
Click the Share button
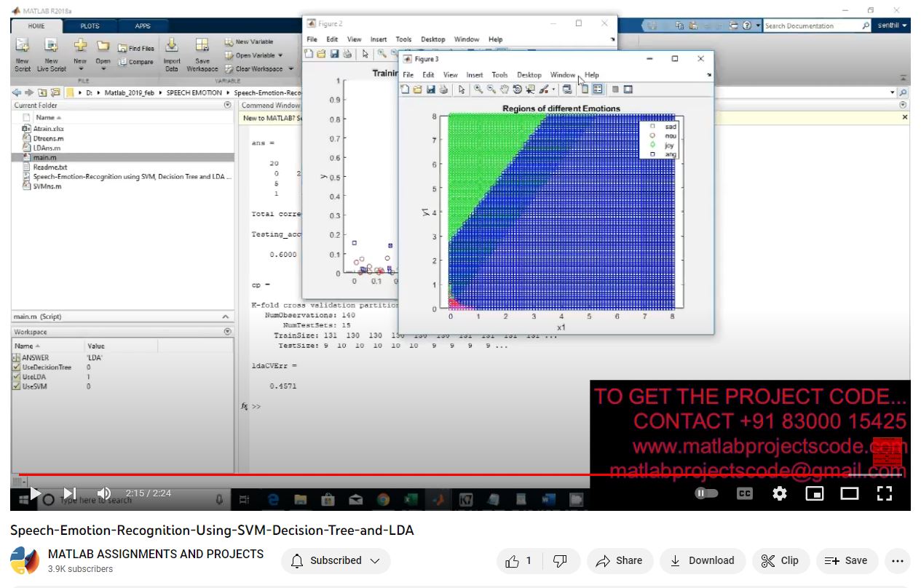point(619,560)
